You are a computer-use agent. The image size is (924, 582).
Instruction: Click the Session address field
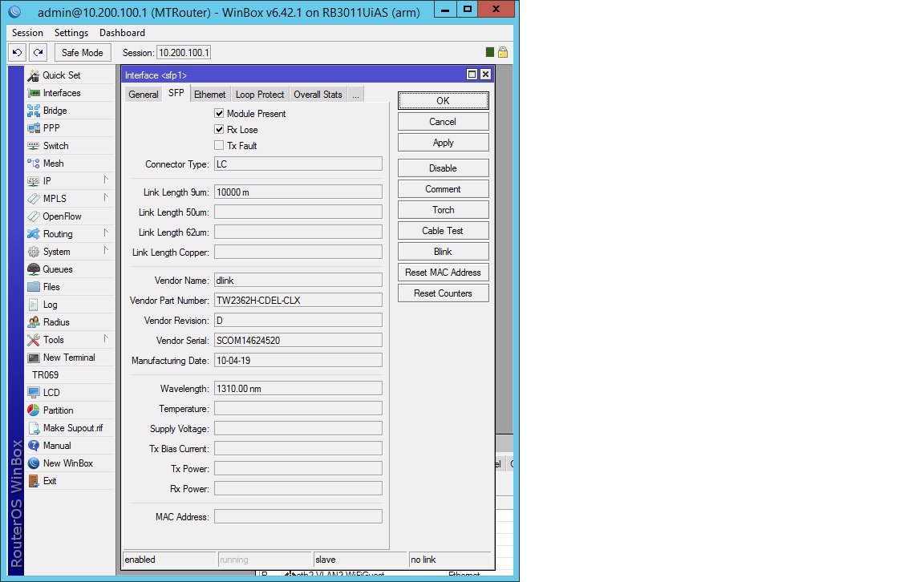pos(183,52)
